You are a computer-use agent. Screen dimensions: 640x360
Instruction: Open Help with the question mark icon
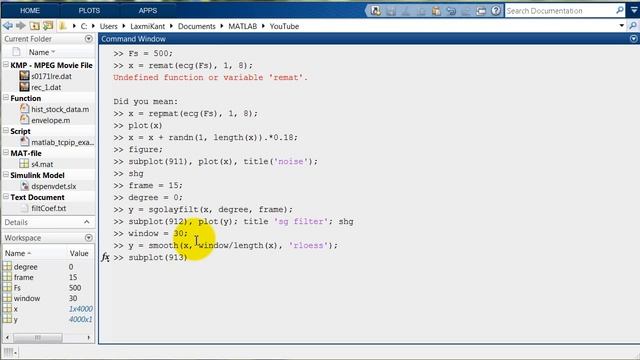pos(496,11)
